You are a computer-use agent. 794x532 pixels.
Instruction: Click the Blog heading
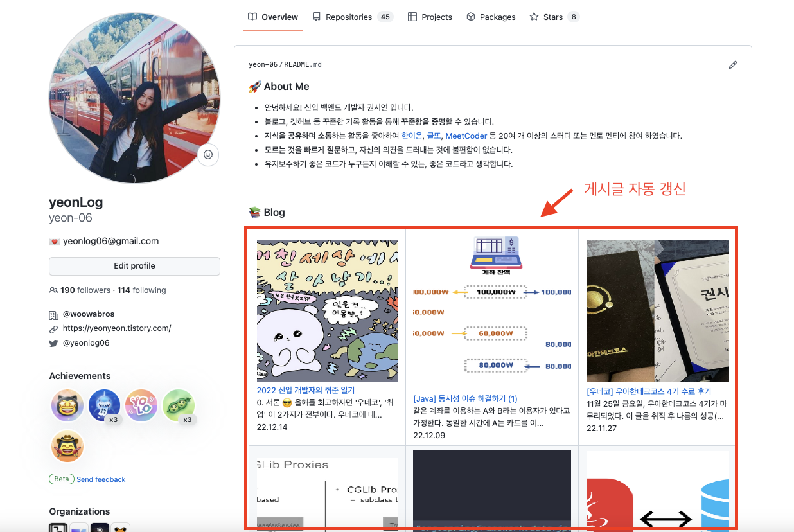tap(267, 213)
